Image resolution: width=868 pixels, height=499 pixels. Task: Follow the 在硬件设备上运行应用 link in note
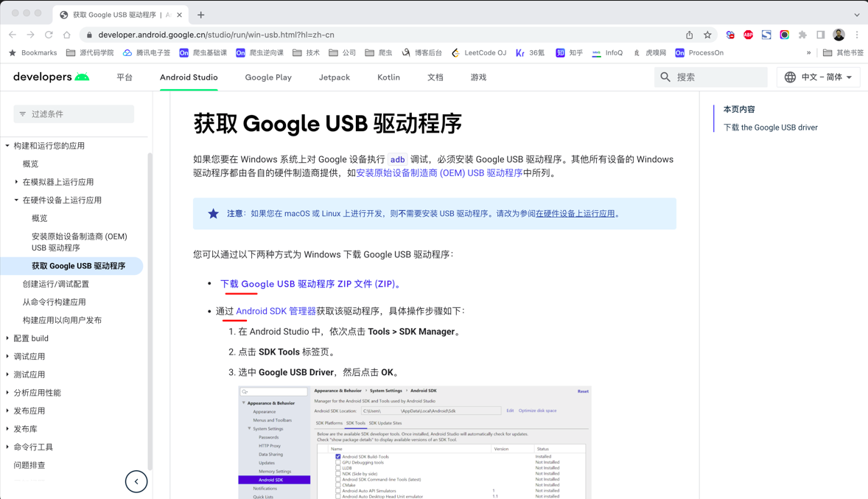pyautogui.click(x=575, y=213)
